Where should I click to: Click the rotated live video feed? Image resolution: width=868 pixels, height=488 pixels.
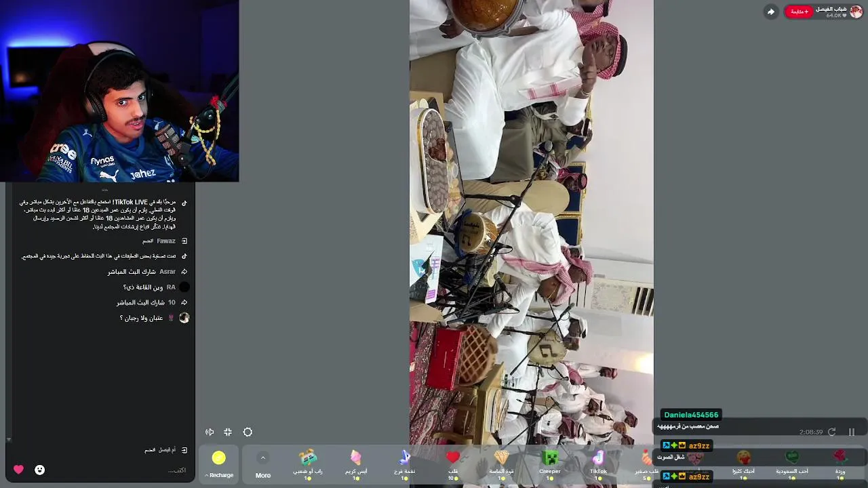[532, 222]
